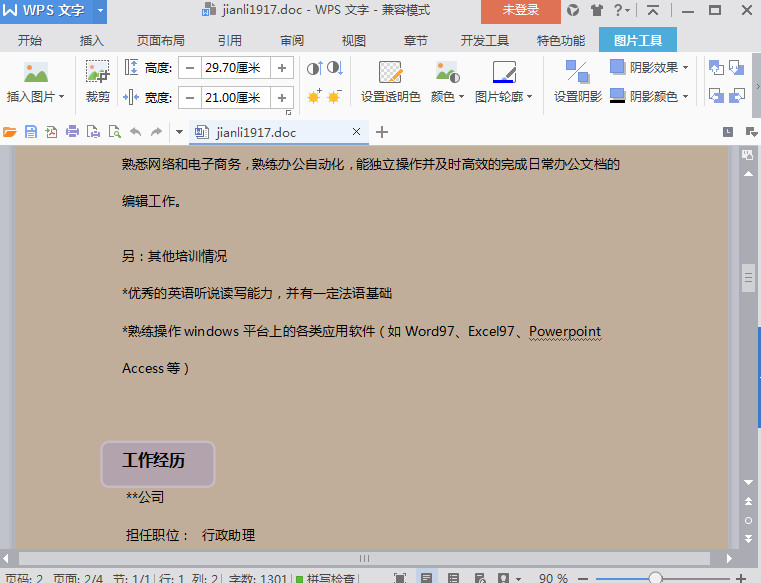Zoom in with plus in status bar
The height and width of the screenshot is (583, 761).
click(x=741, y=578)
